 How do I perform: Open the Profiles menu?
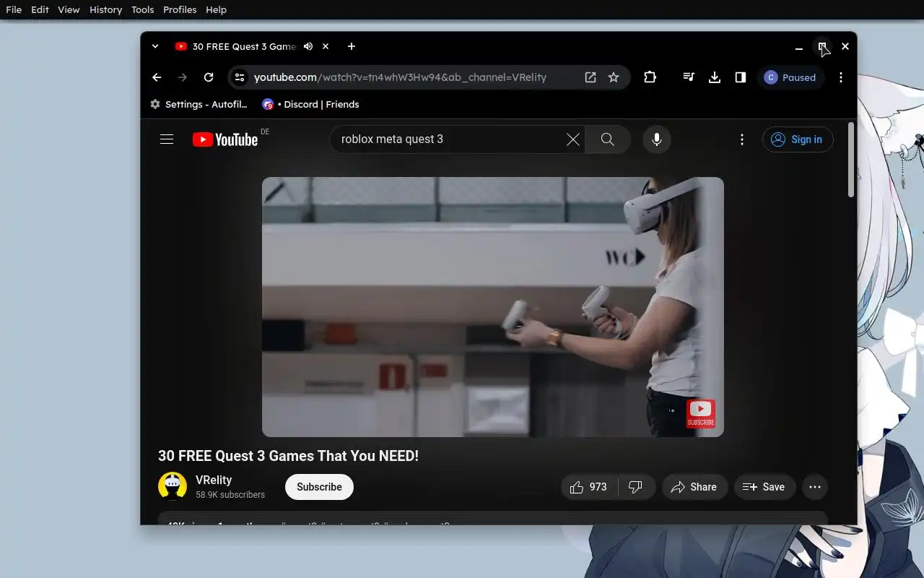pos(180,9)
